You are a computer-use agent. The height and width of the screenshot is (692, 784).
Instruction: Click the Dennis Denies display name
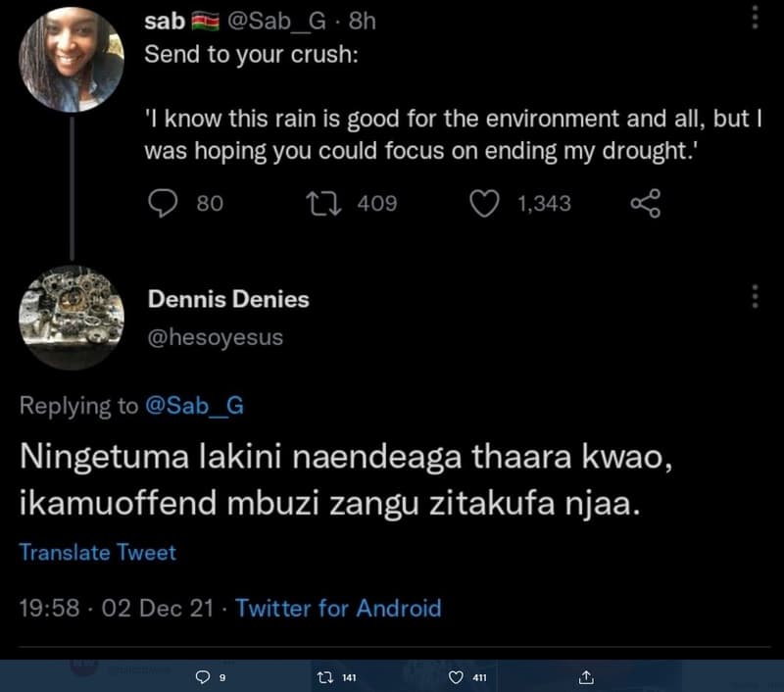point(228,299)
